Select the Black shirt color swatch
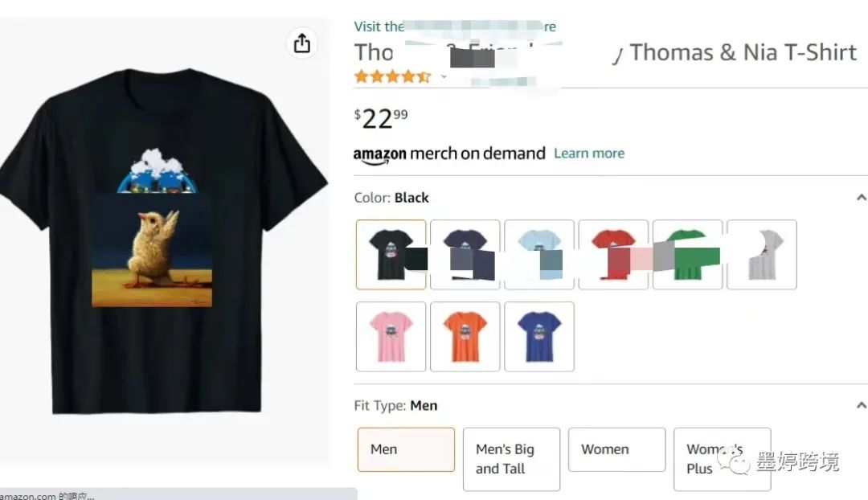868x500 pixels. (x=391, y=254)
